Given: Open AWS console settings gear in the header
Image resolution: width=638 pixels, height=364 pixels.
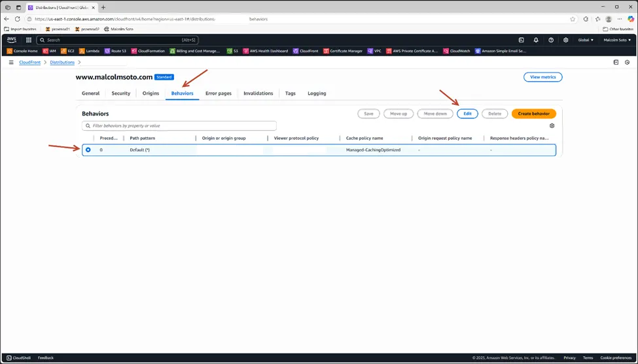Looking at the screenshot, I should point(565,40).
